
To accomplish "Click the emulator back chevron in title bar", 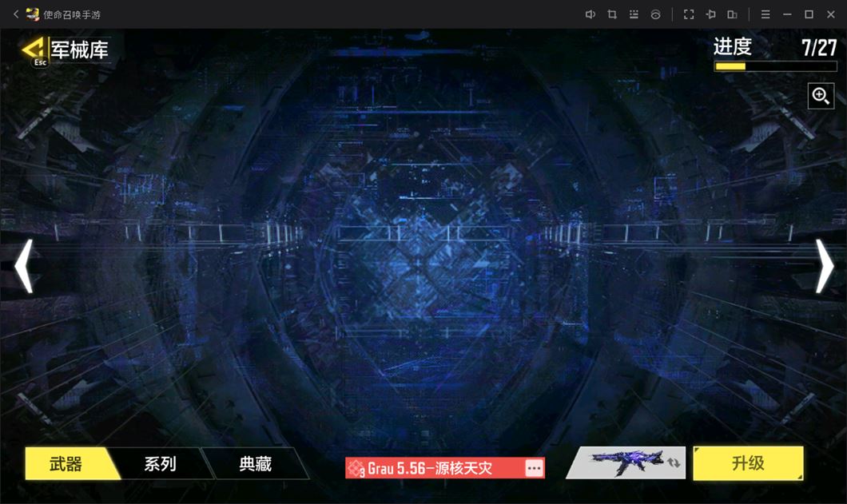I will coord(16,14).
